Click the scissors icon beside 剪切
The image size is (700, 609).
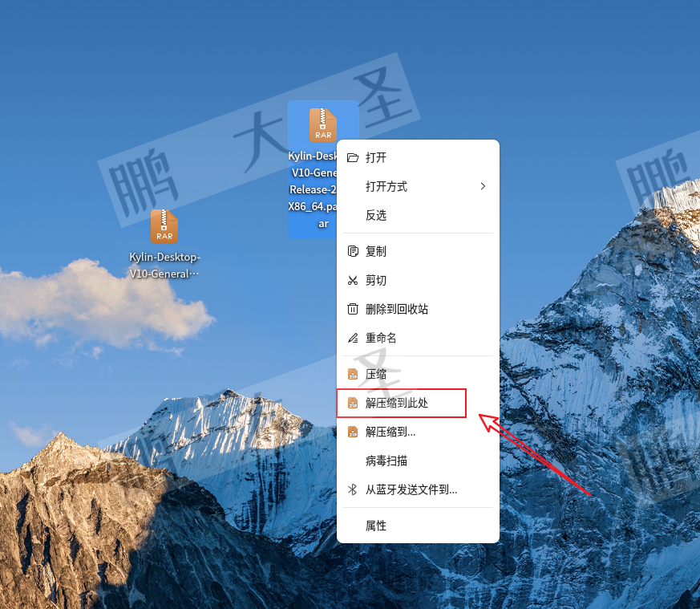(353, 281)
